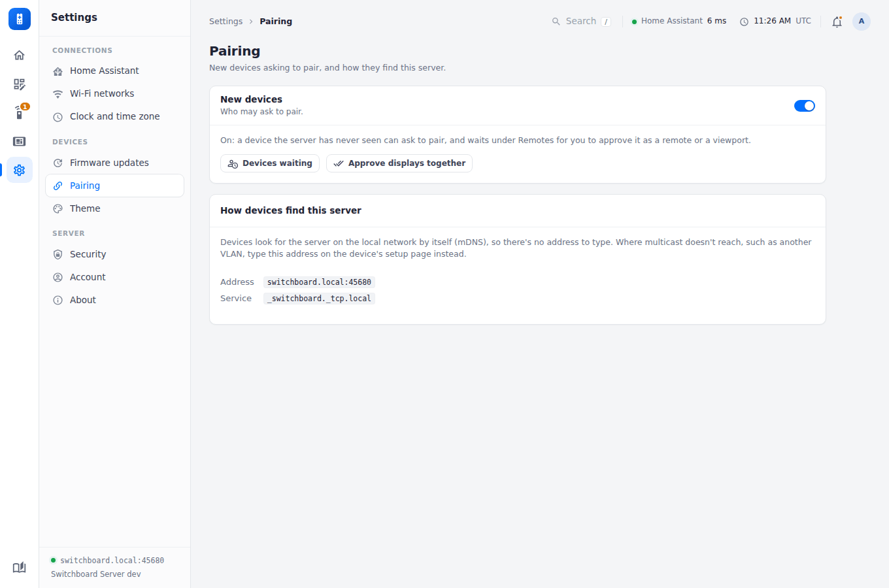The image size is (889, 588).
Task: Select the Settings gear rail icon
Action: click(x=20, y=170)
